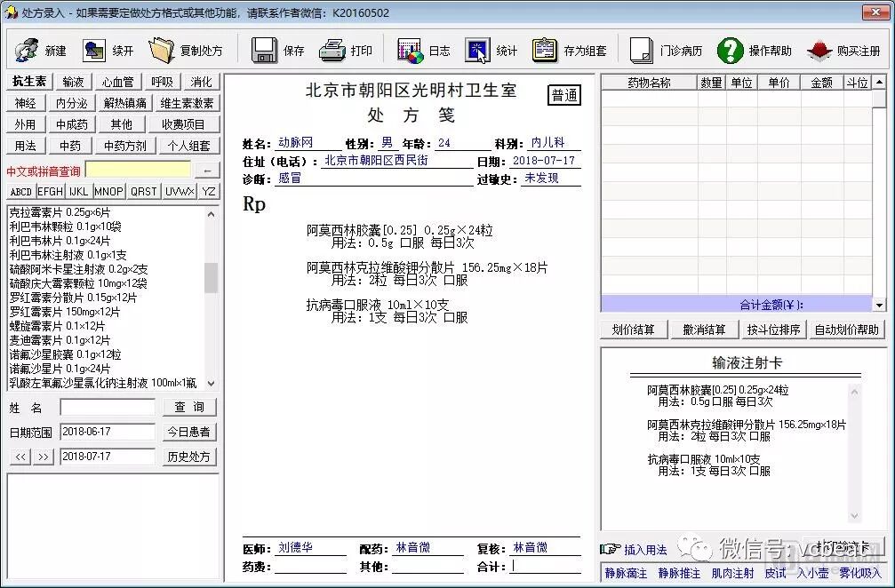This screenshot has width=895, height=588.
Task: Select 利巴韦林颗粒 0.1g×10袋 in list
Action: coord(66,226)
